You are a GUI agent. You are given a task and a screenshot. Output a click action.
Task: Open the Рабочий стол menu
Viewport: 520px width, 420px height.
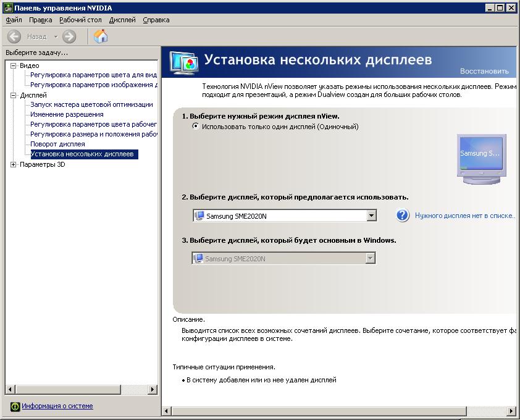80,20
